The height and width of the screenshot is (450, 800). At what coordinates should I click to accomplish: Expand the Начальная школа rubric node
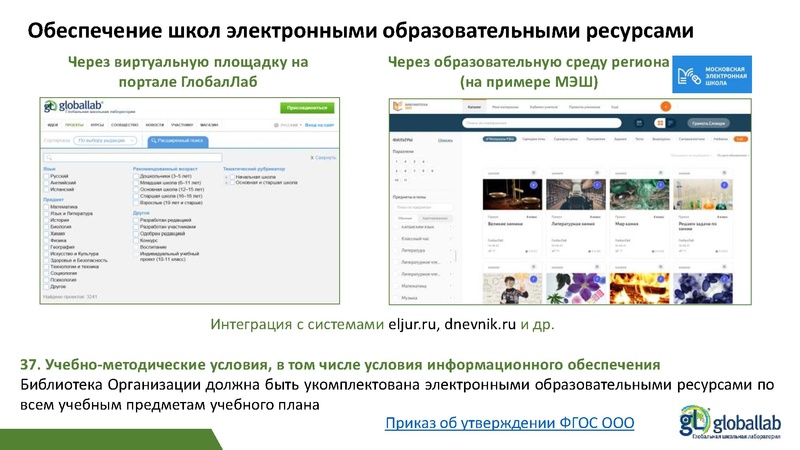[226, 177]
